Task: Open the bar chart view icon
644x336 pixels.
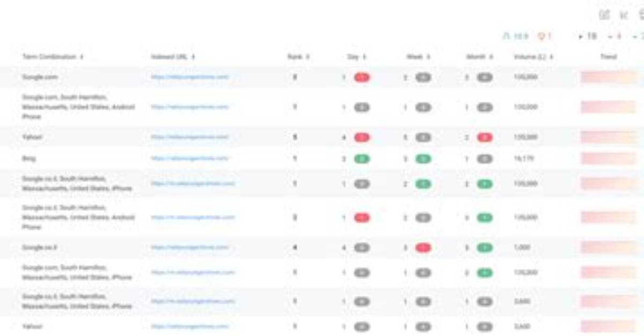Action: click(624, 15)
